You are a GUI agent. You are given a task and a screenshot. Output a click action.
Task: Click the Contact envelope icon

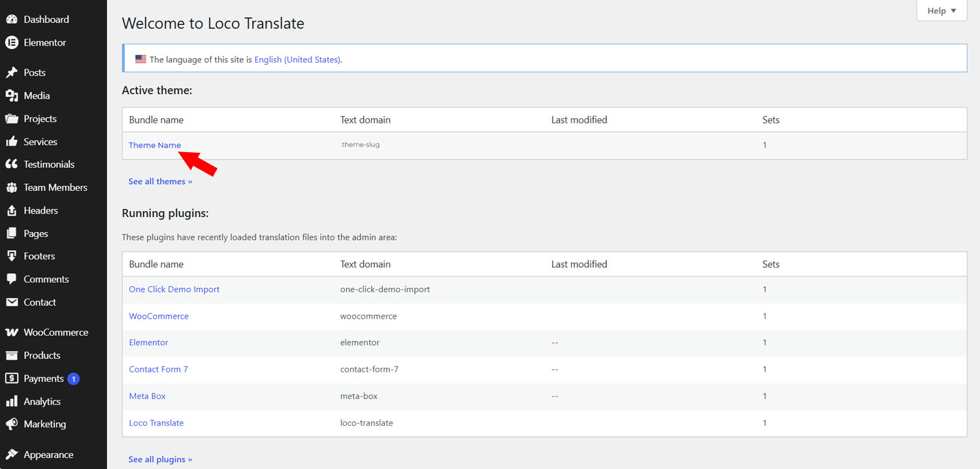click(x=12, y=302)
